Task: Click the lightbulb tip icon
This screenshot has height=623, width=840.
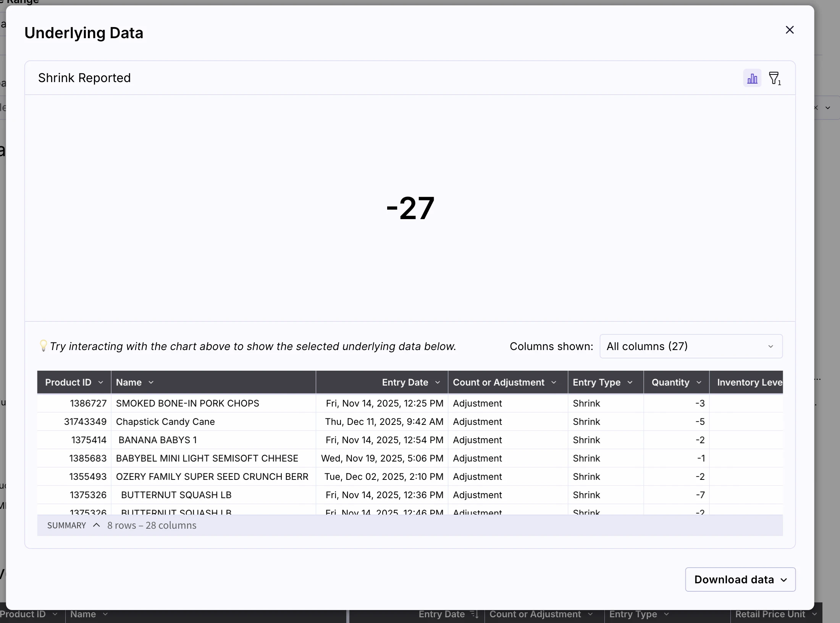Action: point(43,346)
